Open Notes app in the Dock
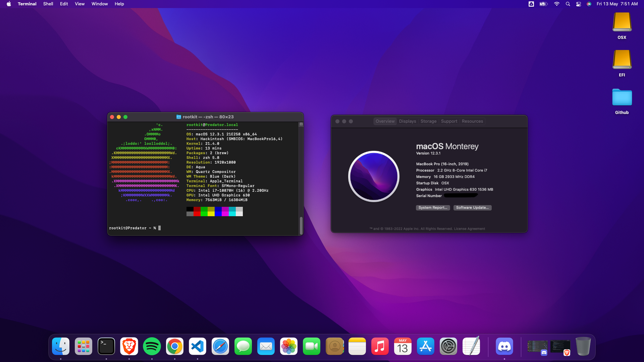The height and width of the screenshot is (362, 644). (x=357, y=346)
